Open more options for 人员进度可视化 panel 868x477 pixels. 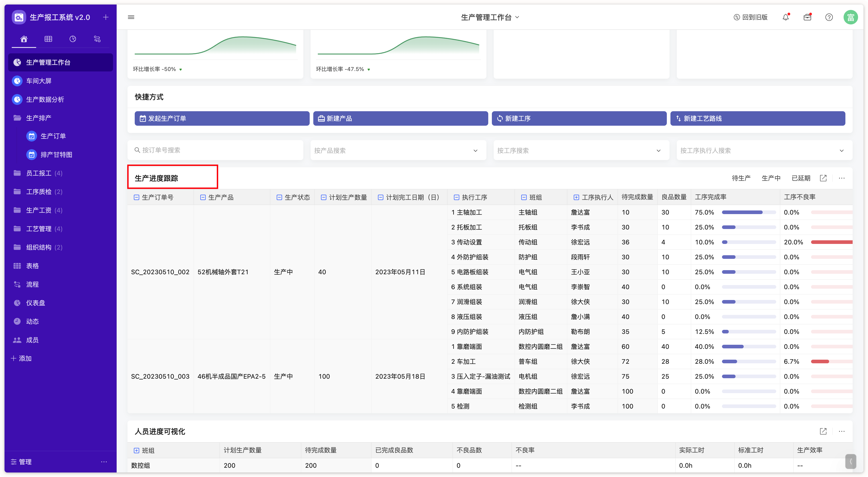tap(842, 431)
